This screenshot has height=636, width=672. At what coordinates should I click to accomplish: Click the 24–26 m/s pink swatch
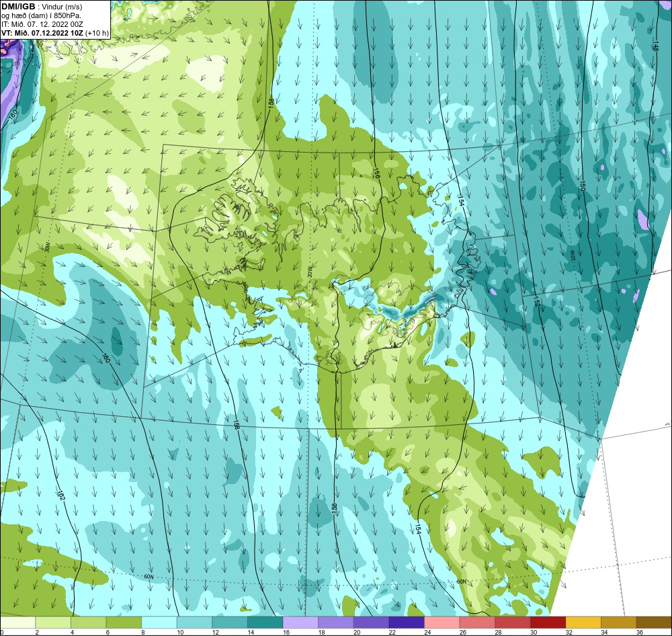(x=442, y=623)
